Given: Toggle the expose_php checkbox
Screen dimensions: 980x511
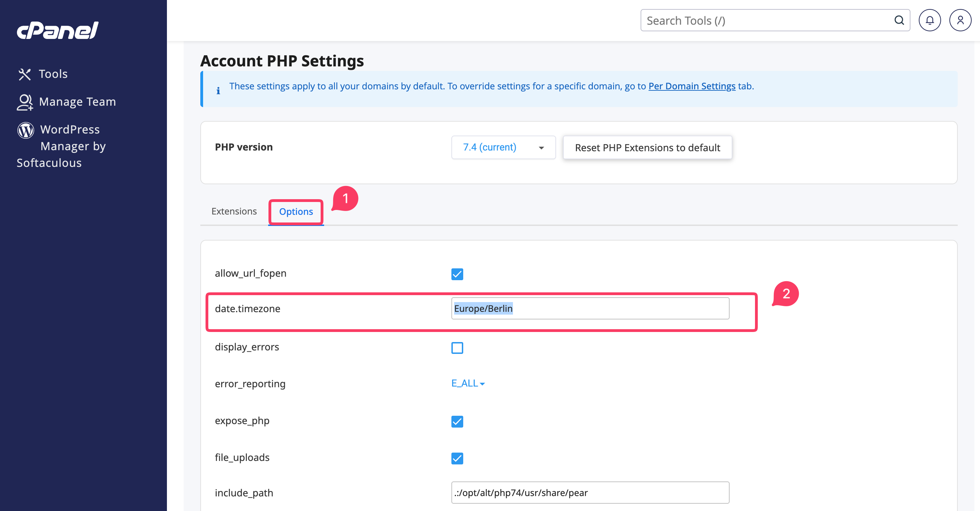Looking at the screenshot, I should [x=457, y=421].
